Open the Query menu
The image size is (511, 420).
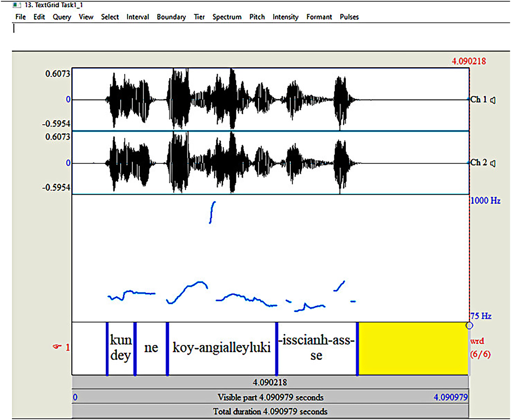62,17
